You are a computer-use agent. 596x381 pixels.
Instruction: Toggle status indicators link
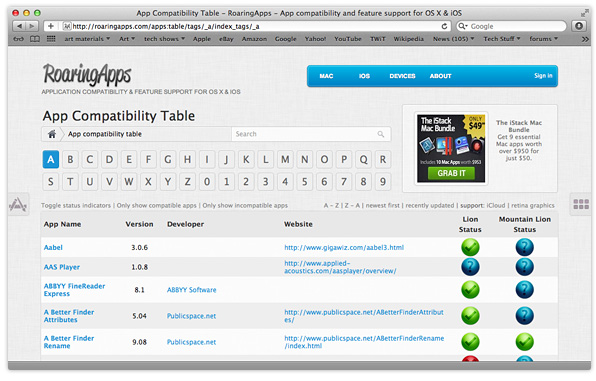pos(76,205)
